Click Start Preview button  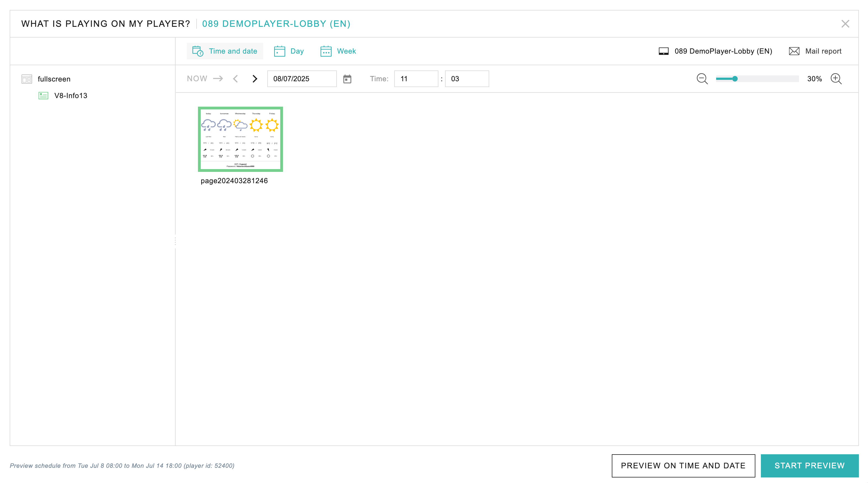(809, 466)
